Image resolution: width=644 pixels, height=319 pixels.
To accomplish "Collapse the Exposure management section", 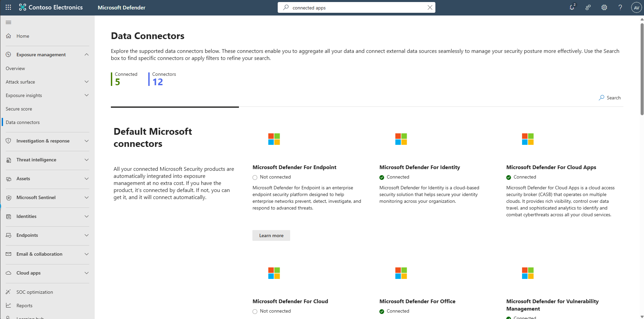I will pos(87,55).
